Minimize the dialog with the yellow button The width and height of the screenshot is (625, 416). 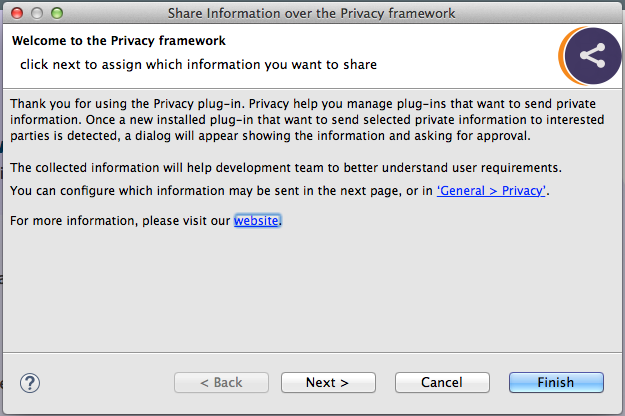(x=37, y=13)
